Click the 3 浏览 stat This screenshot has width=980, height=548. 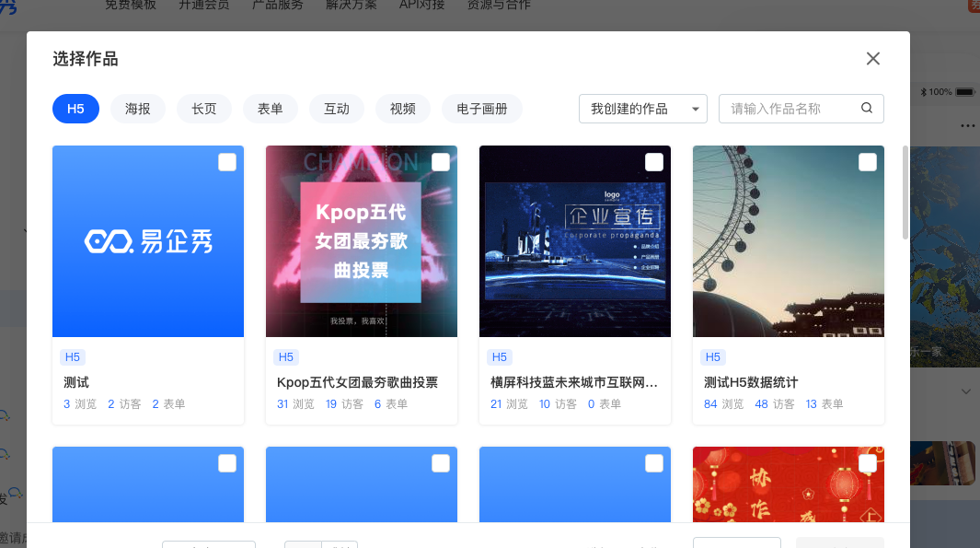80,404
